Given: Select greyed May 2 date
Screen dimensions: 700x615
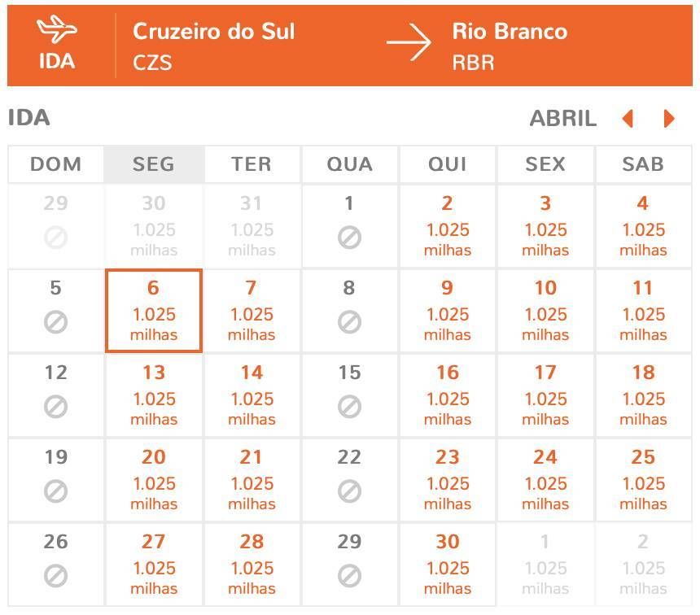Looking at the screenshot, I should (x=643, y=565).
